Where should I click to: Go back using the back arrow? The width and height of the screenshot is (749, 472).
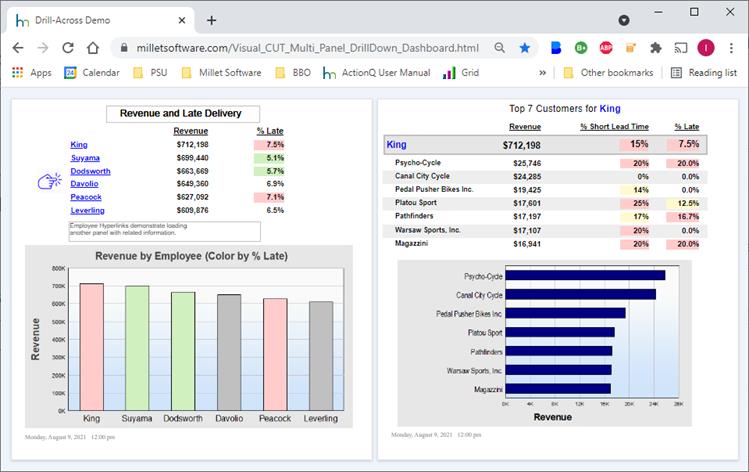pyautogui.click(x=18, y=47)
